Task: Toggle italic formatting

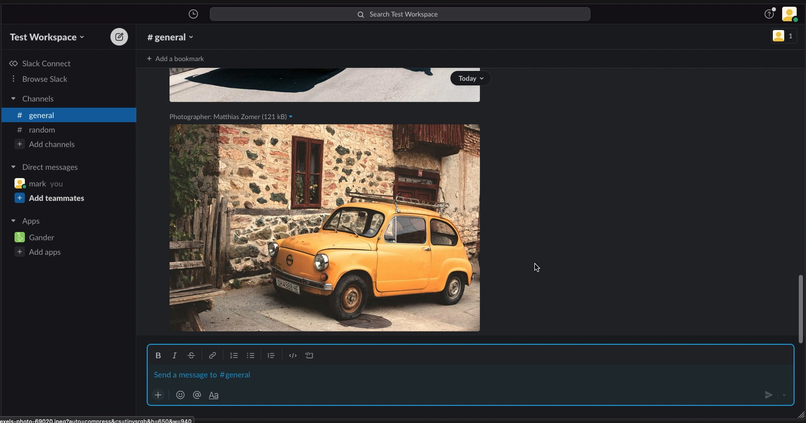Action: coord(174,355)
